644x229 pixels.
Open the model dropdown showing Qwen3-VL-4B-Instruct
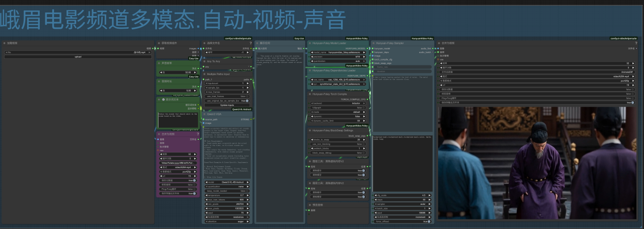226,182
